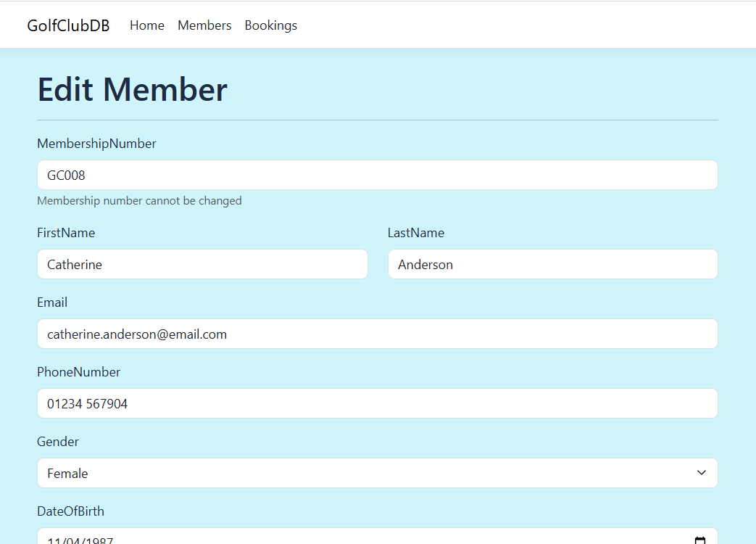Screen dimensions: 756x544
Task: Click the MembershipNumber field showing GC008
Action: click(x=378, y=175)
